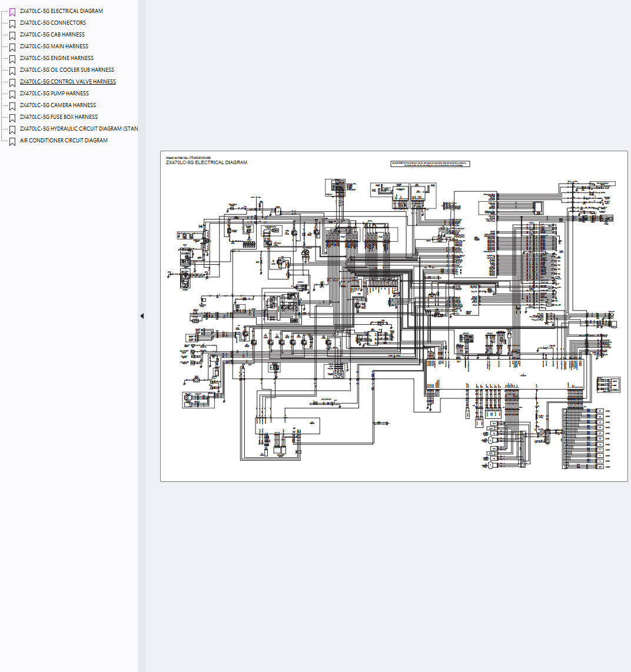Open the ZX470LC-5G ENGINE HARNESS label

[57, 58]
